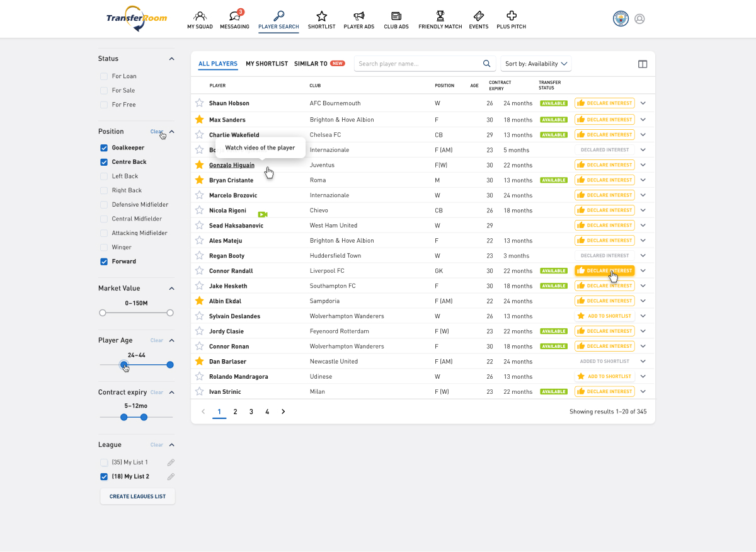Open Events section
The image size is (756, 552).
(x=479, y=20)
